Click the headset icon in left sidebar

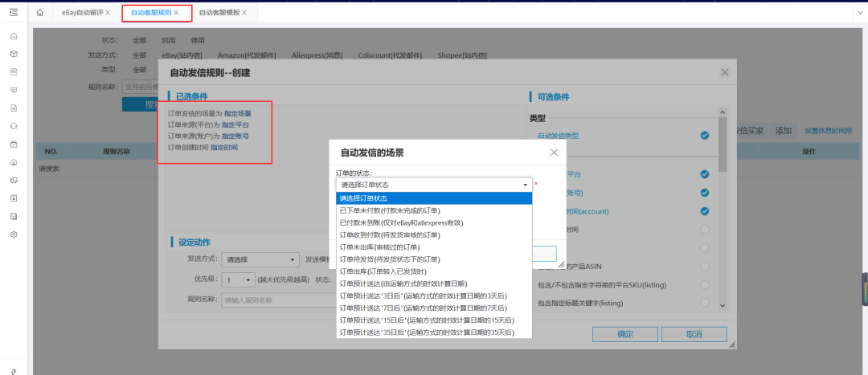14,126
